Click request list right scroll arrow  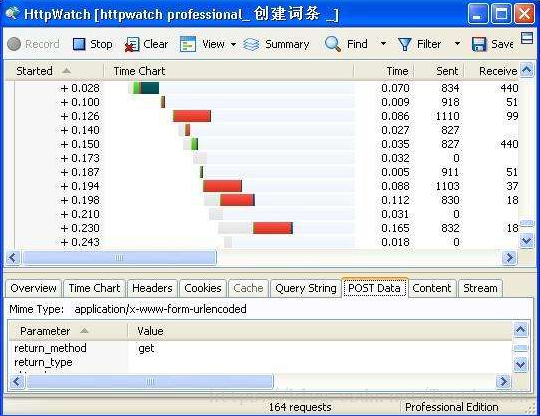(x=510, y=258)
